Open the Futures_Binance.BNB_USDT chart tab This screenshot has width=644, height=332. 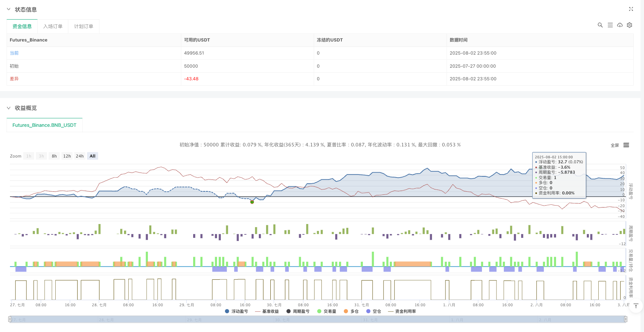44,125
